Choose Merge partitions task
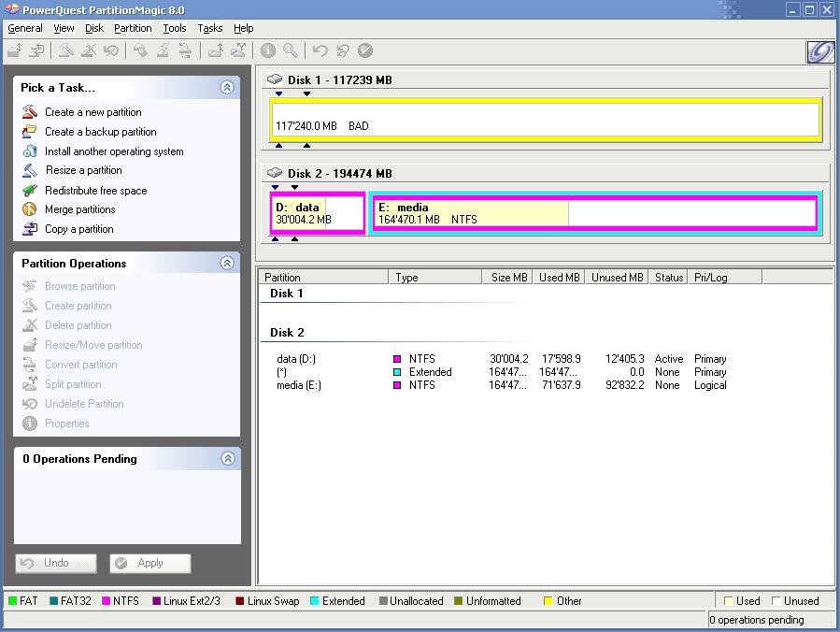Screen dimensions: 840x632 (x=79, y=209)
